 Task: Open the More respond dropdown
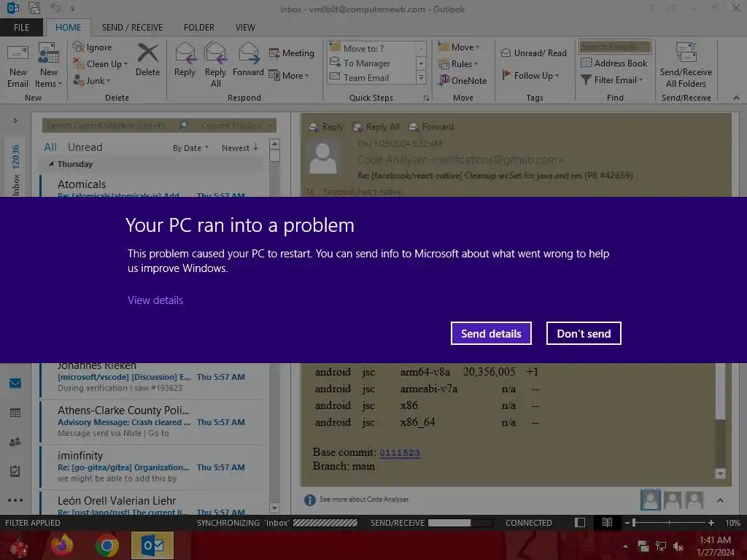(289, 75)
